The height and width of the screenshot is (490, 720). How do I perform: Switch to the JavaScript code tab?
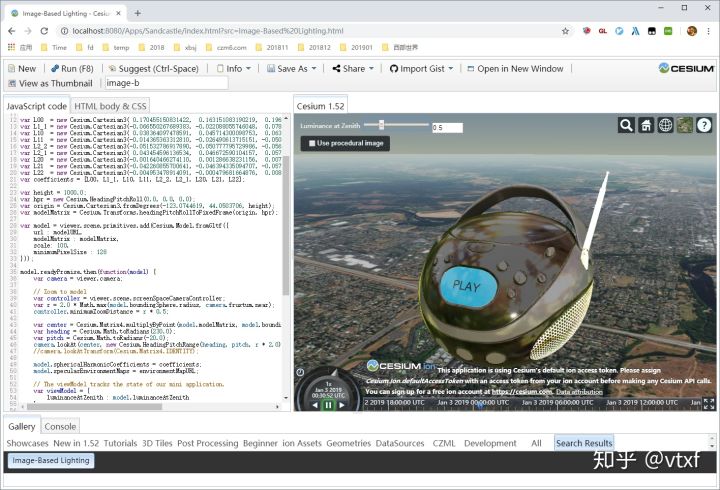[37, 106]
